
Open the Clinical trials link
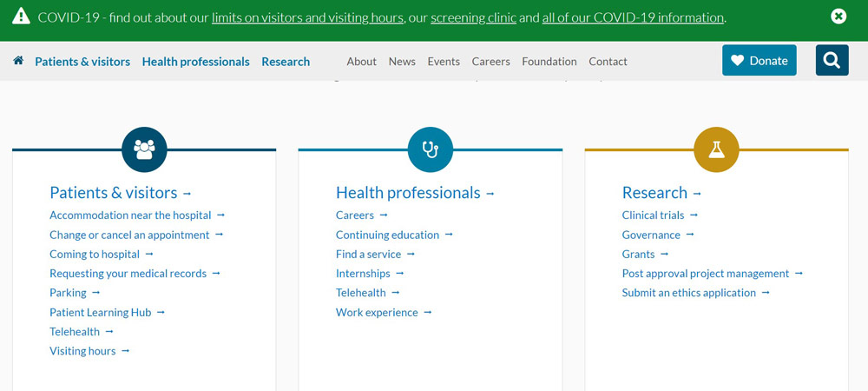click(653, 215)
